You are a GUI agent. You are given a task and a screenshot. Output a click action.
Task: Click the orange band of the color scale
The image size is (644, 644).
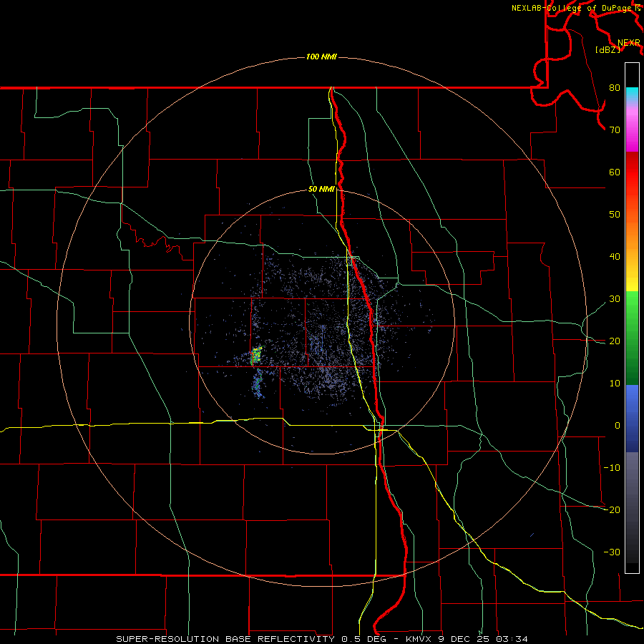(632, 236)
